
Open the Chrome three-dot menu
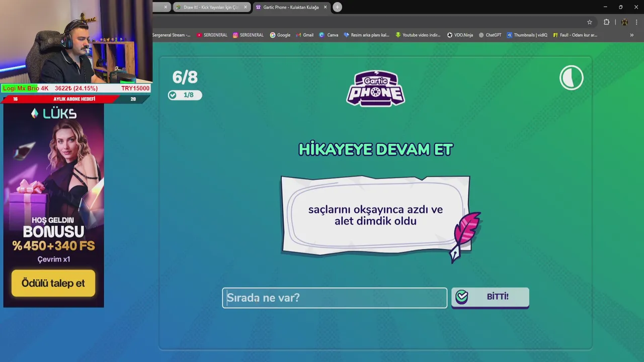click(x=636, y=22)
